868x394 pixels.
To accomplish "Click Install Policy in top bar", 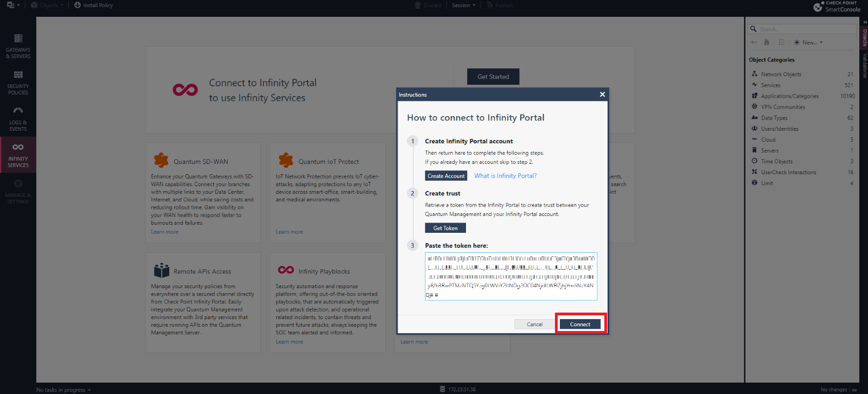I will [x=93, y=5].
